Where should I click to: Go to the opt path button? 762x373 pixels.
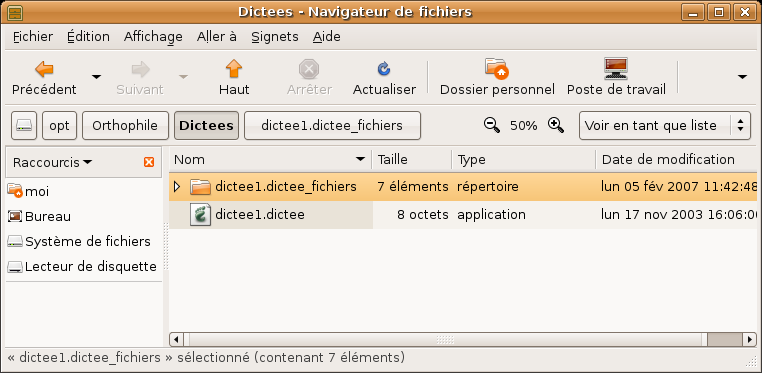coord(59,126)
